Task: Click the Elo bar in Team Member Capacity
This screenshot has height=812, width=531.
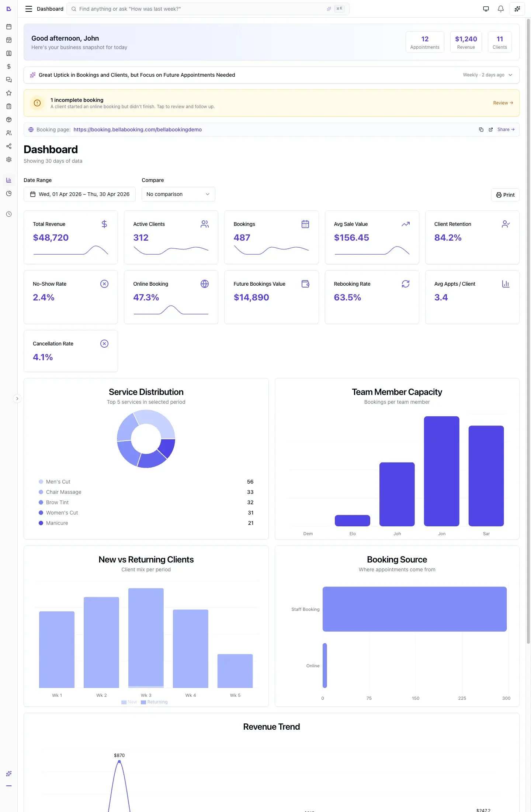Action: (353, 520)
